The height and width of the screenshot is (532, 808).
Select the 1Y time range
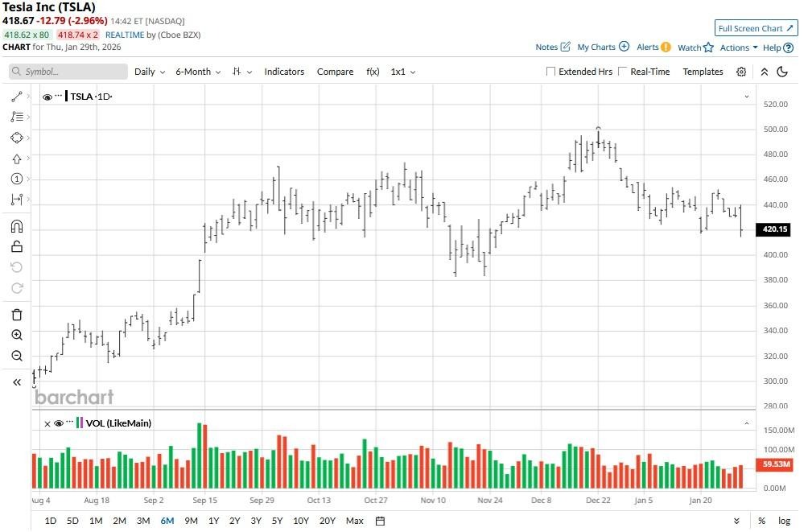pos(213,521)
